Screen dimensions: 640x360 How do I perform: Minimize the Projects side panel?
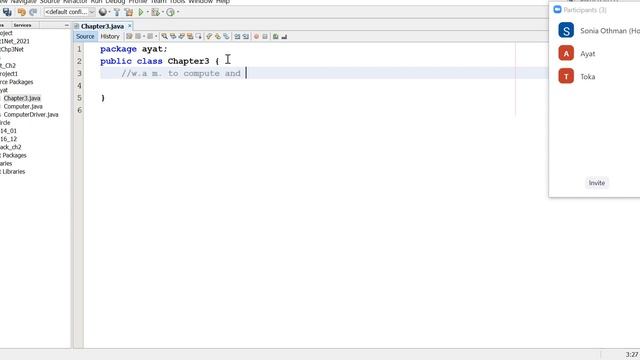(x=67, y=25)
